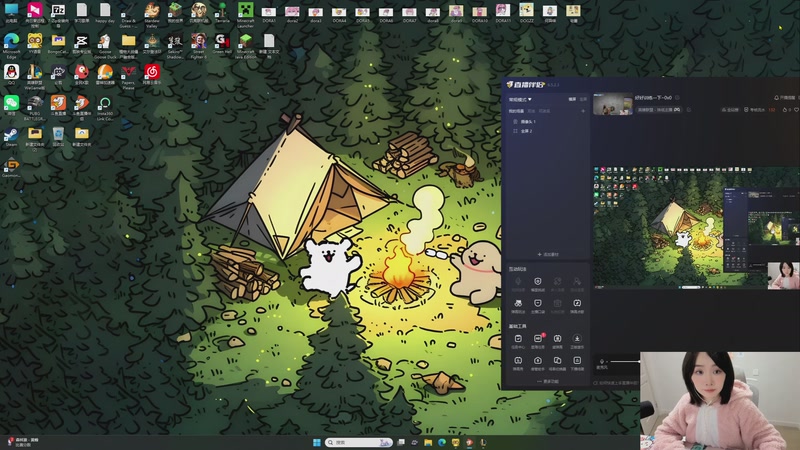Open the Goose Goose Duck desktop shortcut
The height and width of the screenshot is (450, 800).
point(105,44)
